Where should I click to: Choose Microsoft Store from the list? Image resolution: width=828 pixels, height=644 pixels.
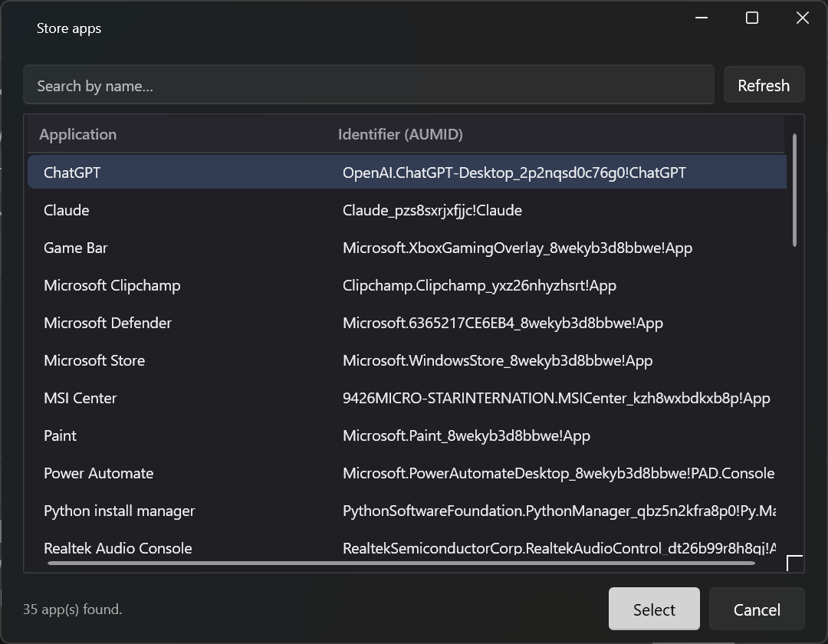click(406, 360)
